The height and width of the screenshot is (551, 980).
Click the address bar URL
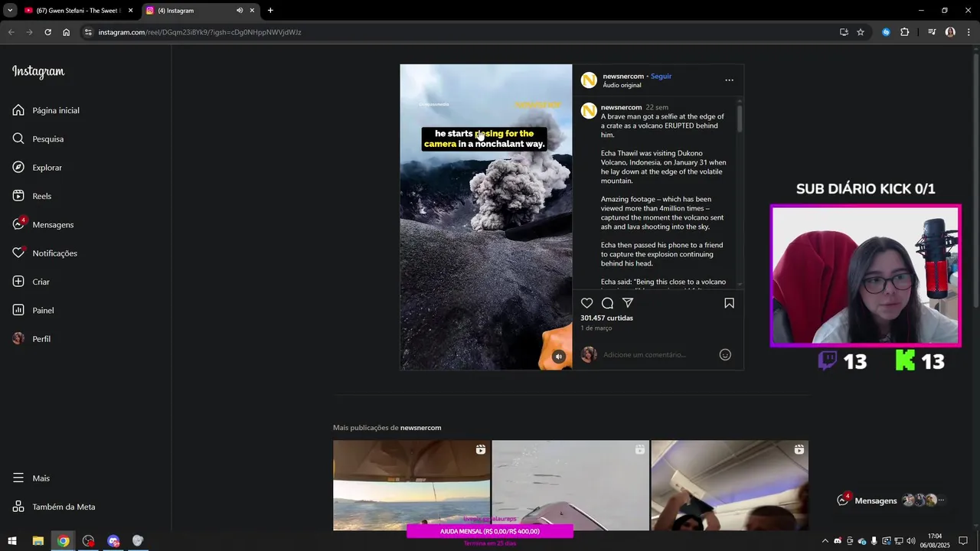(200, 32)
